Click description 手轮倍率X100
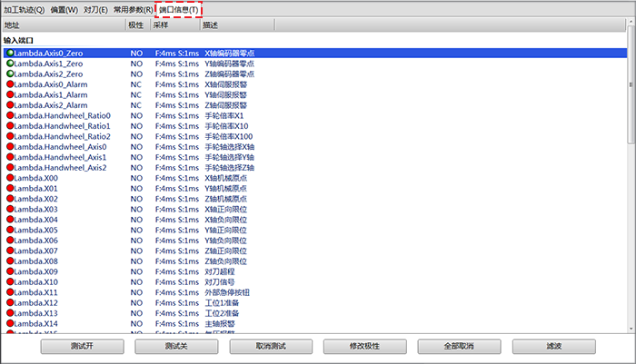The height and width of the screenshot is (364, 636). 229,136
